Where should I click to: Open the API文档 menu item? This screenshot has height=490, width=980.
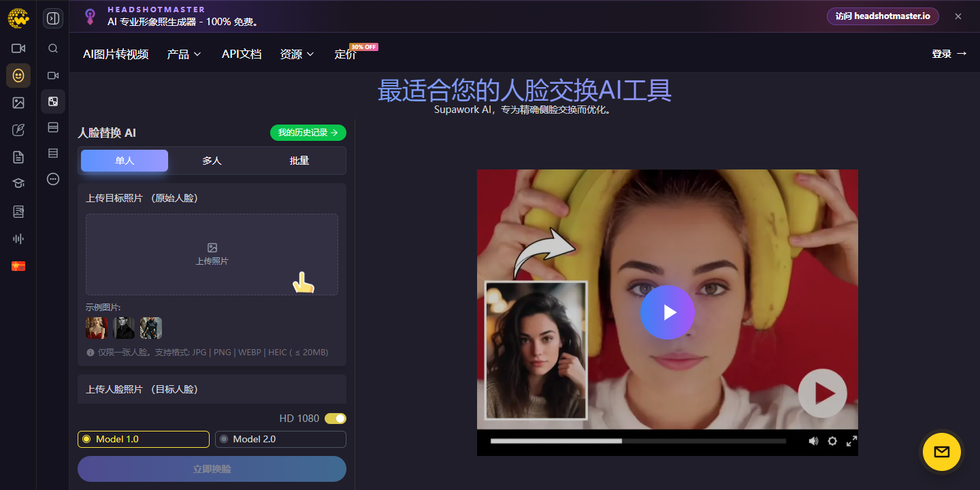[242, 54]
